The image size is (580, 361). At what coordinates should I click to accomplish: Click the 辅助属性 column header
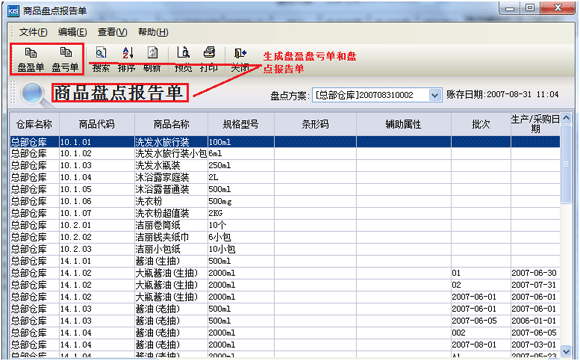click(x=404, y=124)
